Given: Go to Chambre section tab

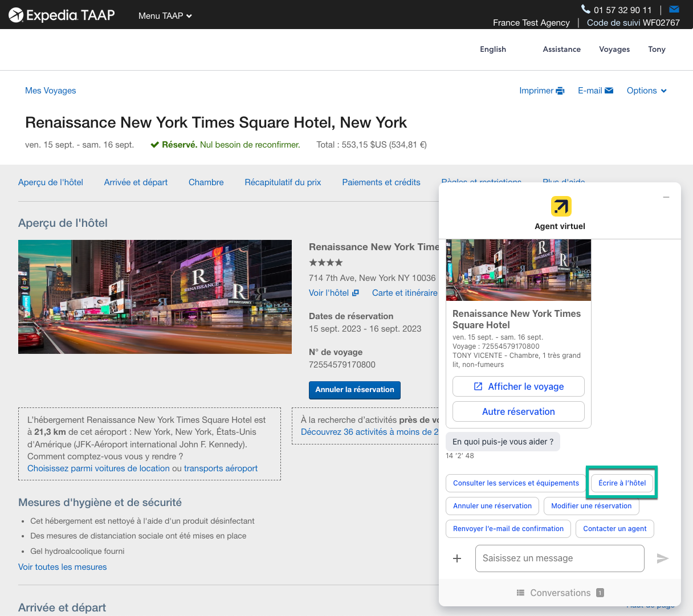Looking at the screenshot, I should click(206, 182).
